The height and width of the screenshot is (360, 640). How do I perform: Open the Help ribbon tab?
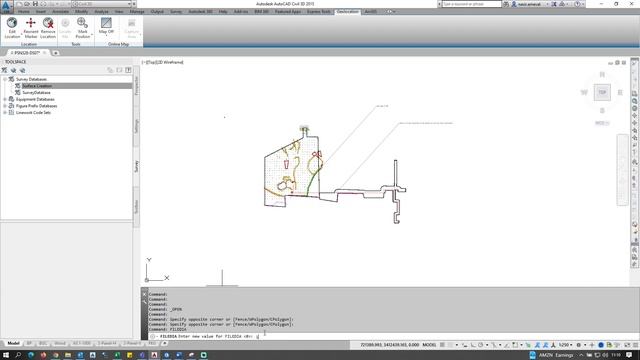click(223, 11)
